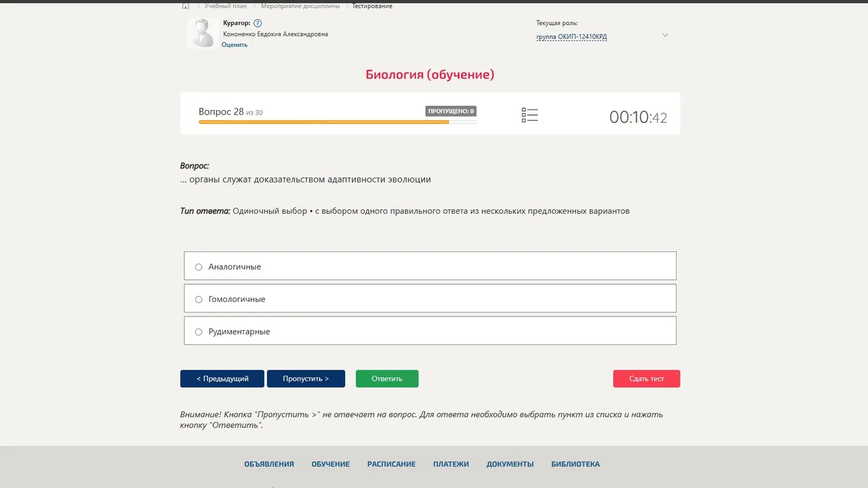Click the Гомологичные answer option box
The height and width of the screenshot is (488, 868).
point(430,299)
